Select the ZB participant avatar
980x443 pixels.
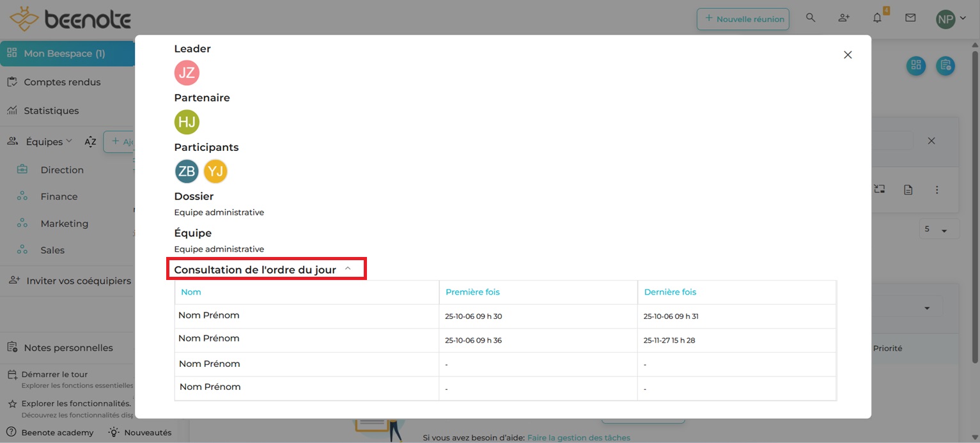coord(187,171)
